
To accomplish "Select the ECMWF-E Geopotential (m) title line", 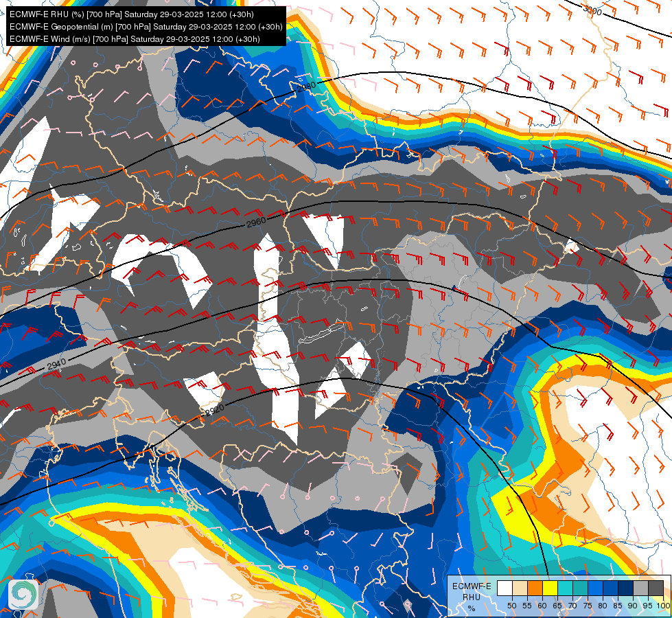I will click(146, 27).
